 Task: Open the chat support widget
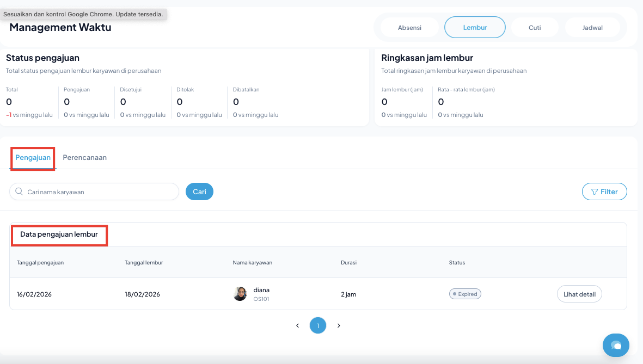pos(616,345)
